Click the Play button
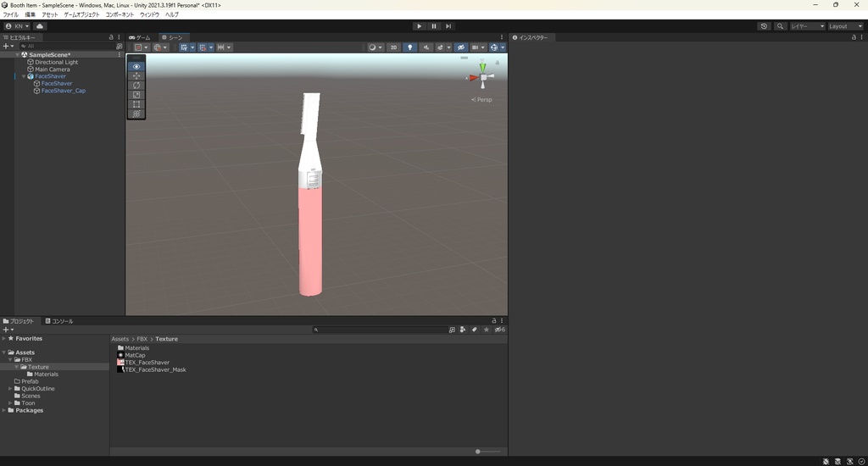This screenshot has width=868, height=466. coord(419,26)
